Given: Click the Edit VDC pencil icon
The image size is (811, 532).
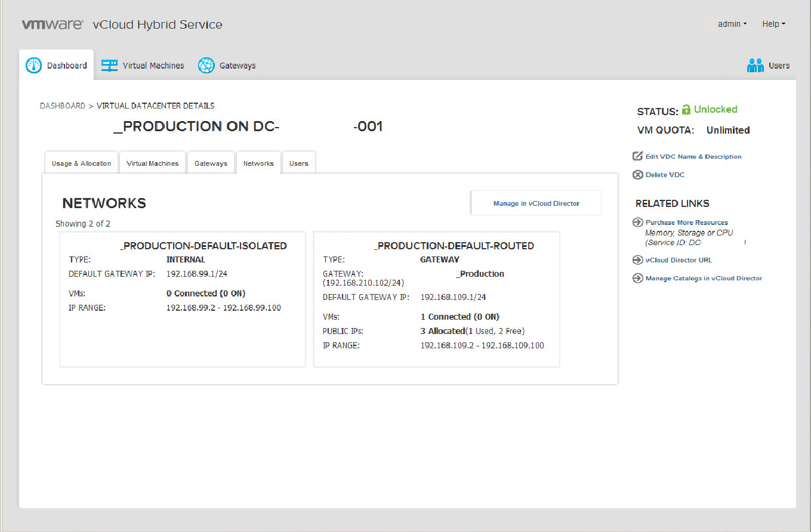Looking at the screenshot, I should [x=637, y=156].
